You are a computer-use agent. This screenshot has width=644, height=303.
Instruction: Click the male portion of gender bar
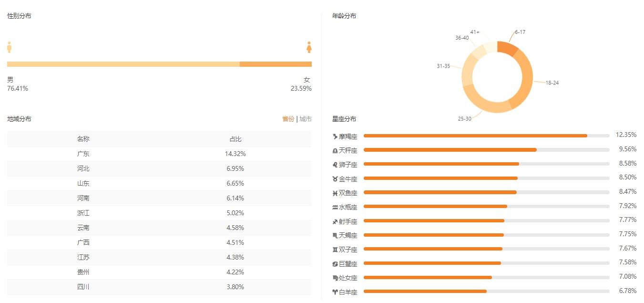pyautogui.click(x=123, y=64)
